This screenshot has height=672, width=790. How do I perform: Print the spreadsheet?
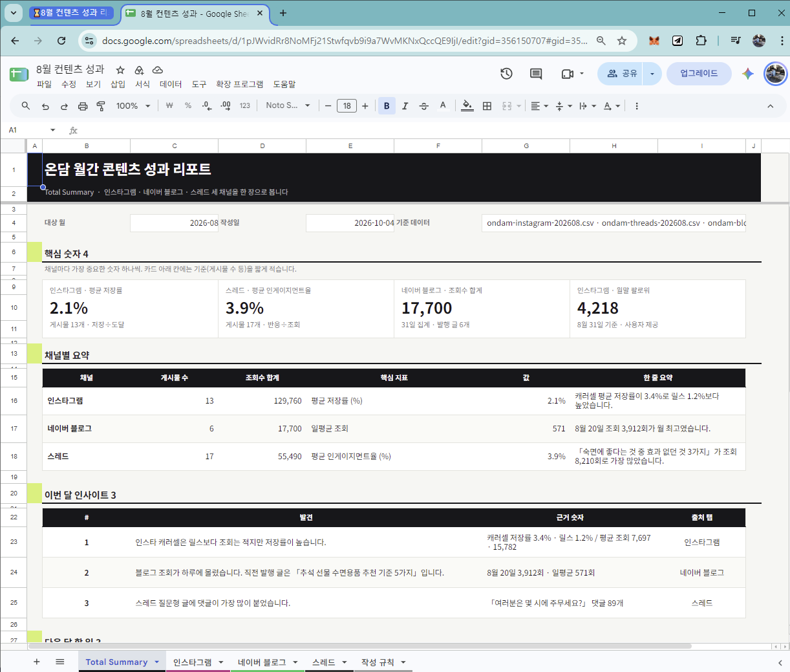[x=83, y=106]
